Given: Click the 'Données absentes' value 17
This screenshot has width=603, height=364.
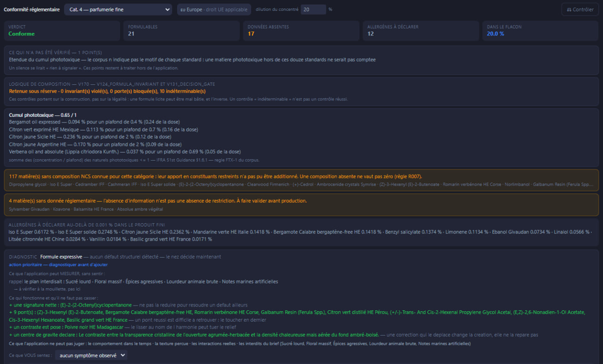Looking at the screenshot, I should (x=251, y=34).
